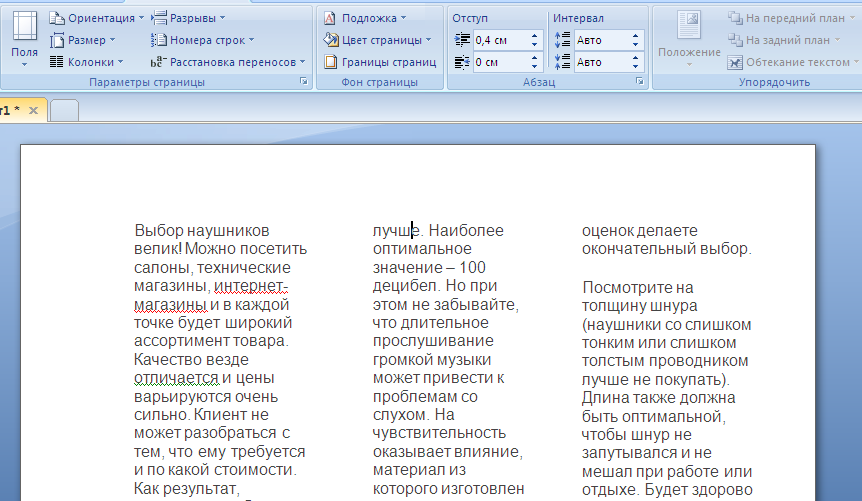This screenshot has width=862, height=501.
Task: Expand the Ориентация dropdown arrow
Action: tap(141, 18)
